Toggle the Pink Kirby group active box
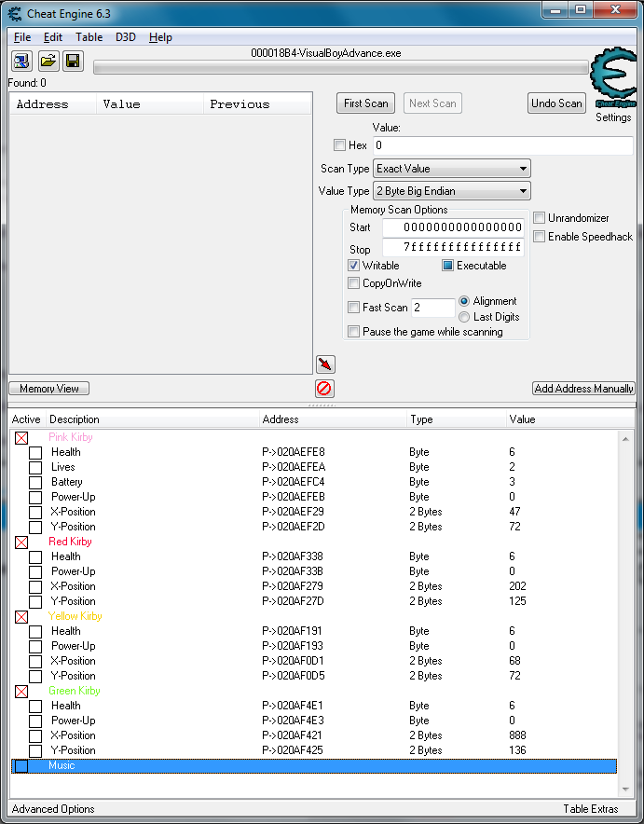Viewport: 644px width, 824px height. (21, 437)
